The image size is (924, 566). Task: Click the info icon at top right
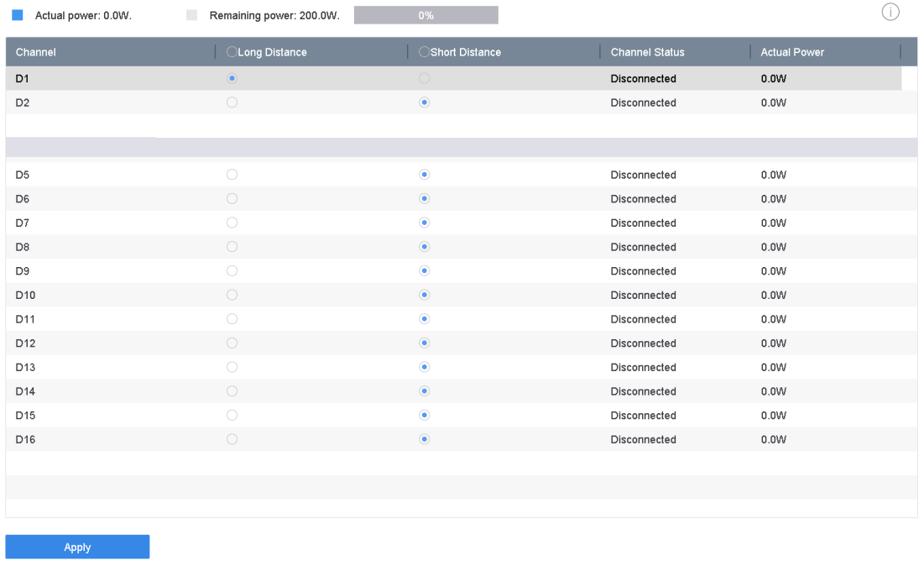pyautogui.click(x=890, y=12)
